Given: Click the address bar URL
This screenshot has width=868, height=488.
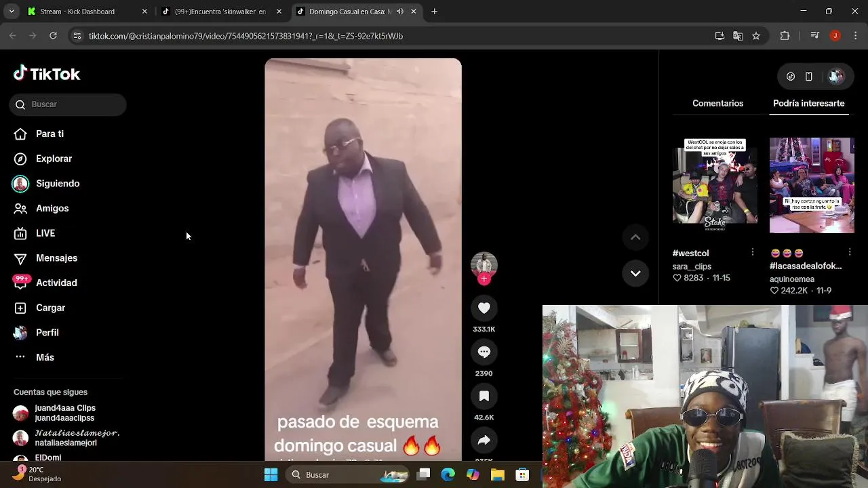Looking at the screenshot, I should point(245,36).
